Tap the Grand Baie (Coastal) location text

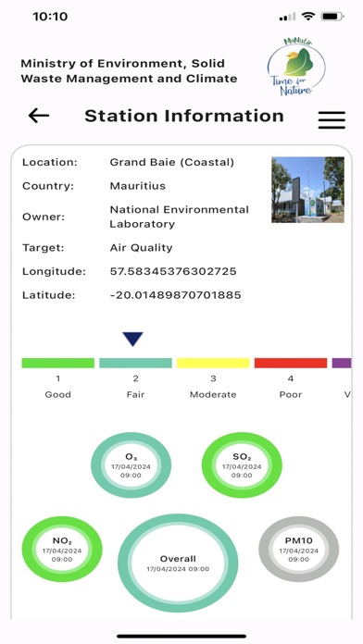tap(172, 162)
